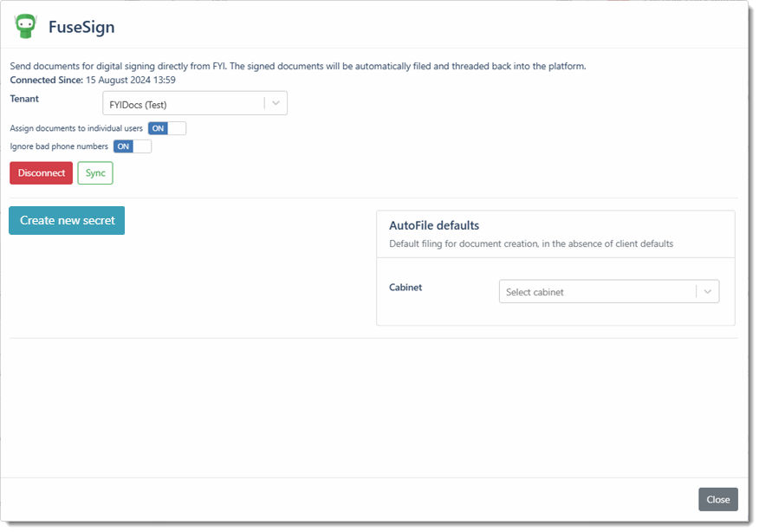Click the Ignore bad phone numbers label
Viewport: 759px width, 532px height.
pos(59,146)
